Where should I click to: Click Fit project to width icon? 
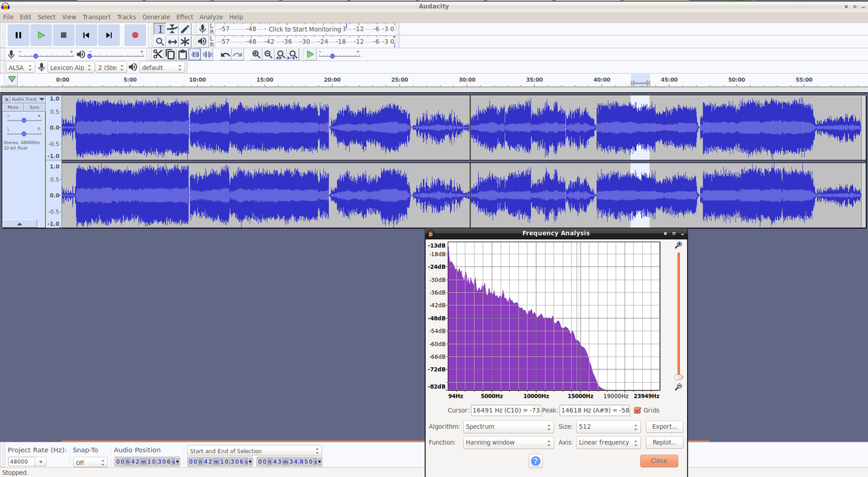click(x=293, y=54)
